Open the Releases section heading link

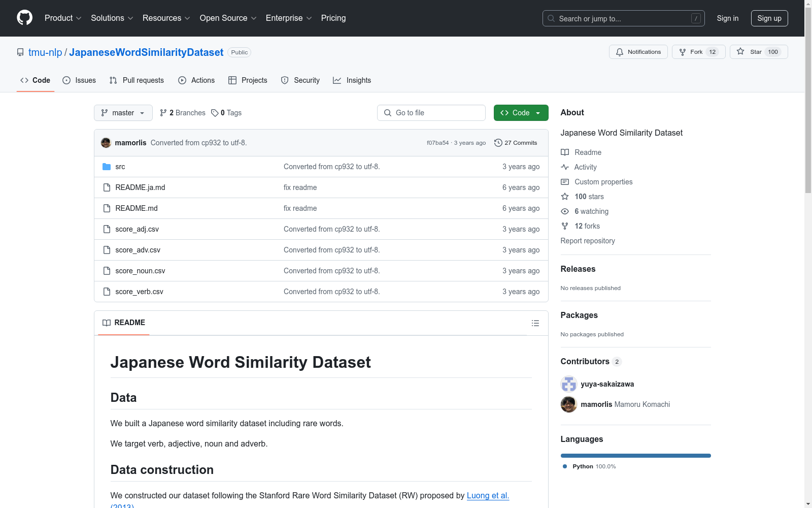tap(578, 269)
